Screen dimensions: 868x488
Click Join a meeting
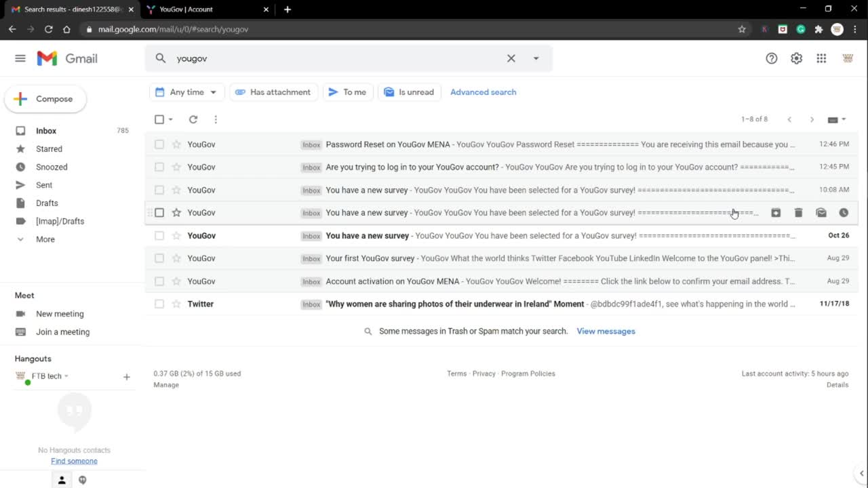click(x=62, y=332)
